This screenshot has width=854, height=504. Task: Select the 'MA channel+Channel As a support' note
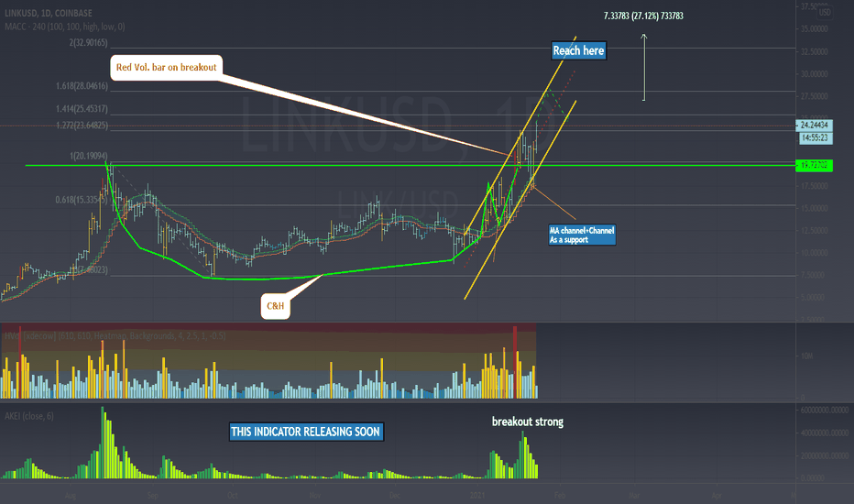(582, 236)
